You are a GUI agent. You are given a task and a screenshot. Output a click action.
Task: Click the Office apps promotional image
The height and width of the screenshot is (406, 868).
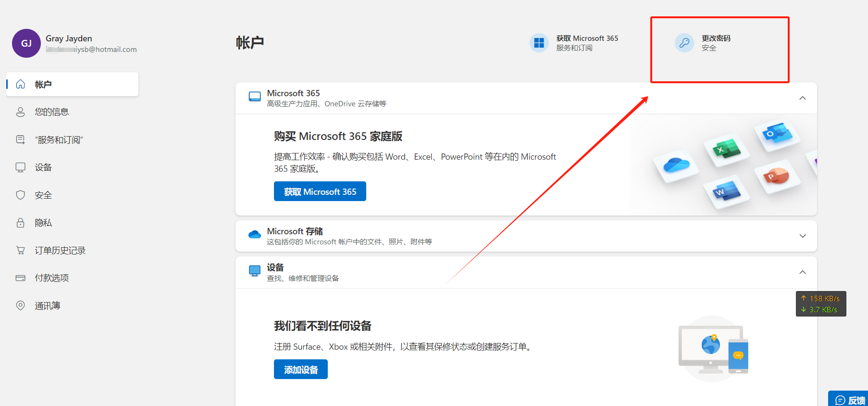tap(723, 165)
